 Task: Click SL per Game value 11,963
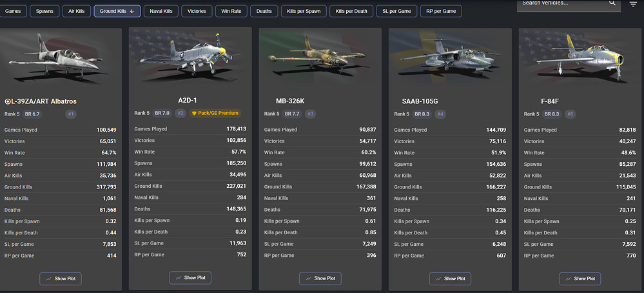pyautogui.click(x=238, y=243)
